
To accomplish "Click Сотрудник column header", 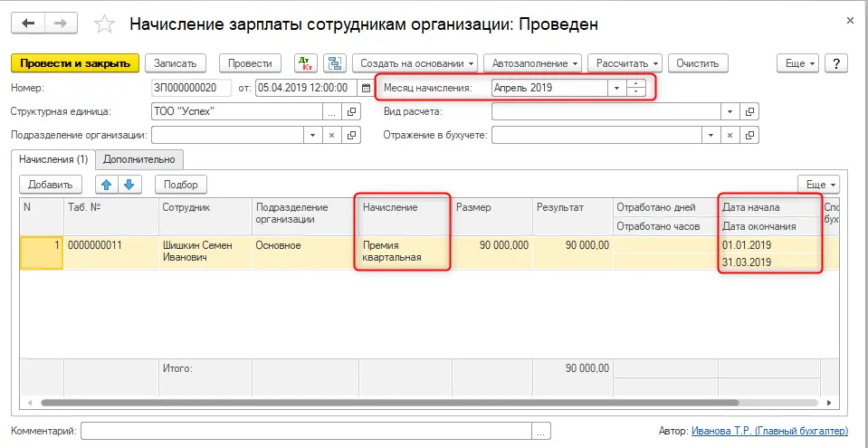I will (x=205, y=216).
